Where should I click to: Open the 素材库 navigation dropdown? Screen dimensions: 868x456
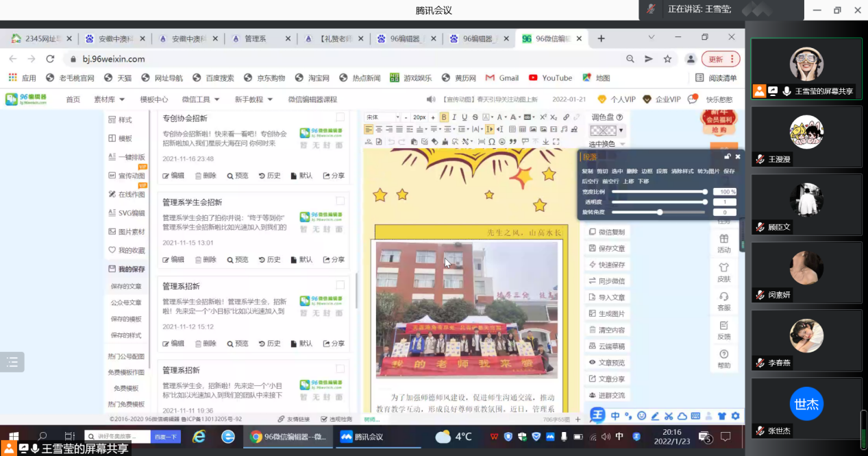pos(109,99)
